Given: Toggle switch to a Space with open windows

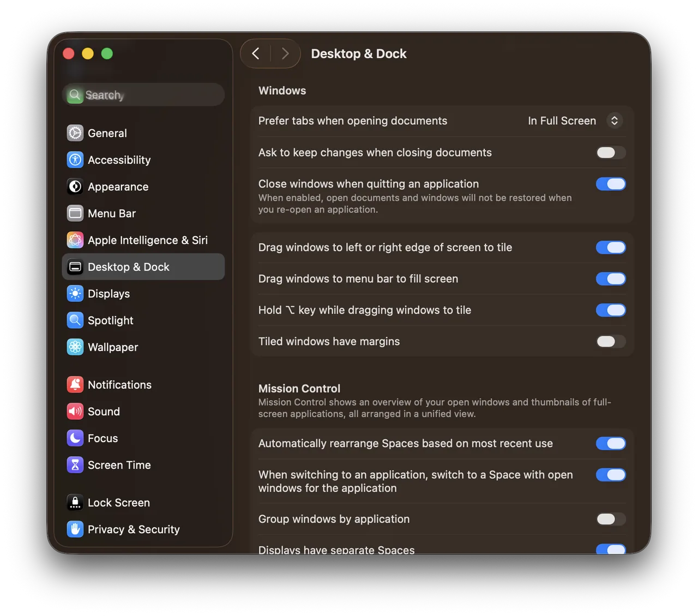Looking at the screenshot, I should click(611, 475).
